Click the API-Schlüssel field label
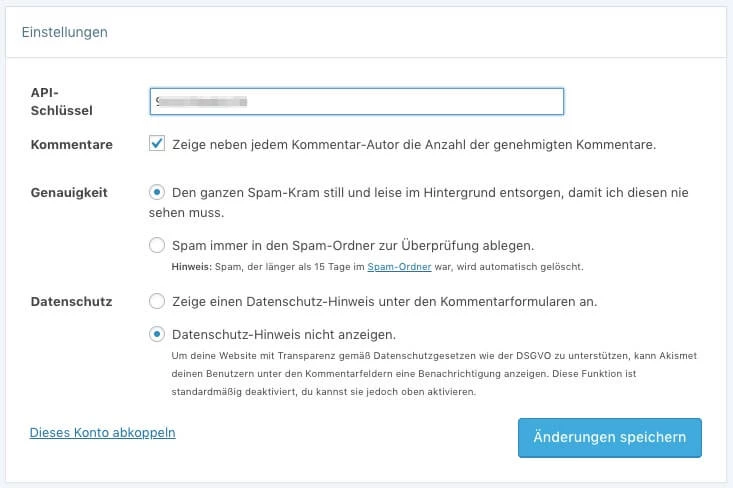 coord(61,101)
